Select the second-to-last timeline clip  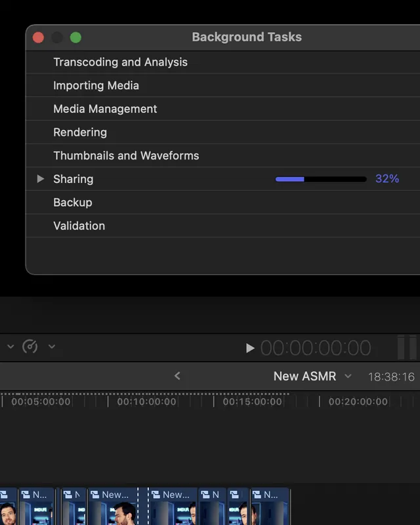pyautogui.click(x=238, y=506)
